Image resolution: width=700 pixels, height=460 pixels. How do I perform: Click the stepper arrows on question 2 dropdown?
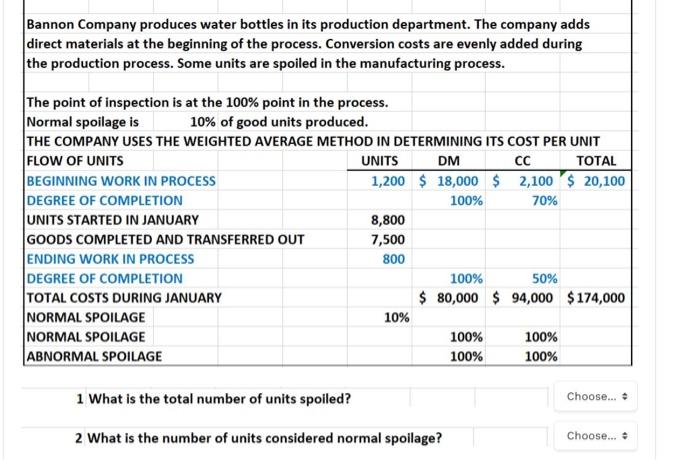tap(625, 436)
